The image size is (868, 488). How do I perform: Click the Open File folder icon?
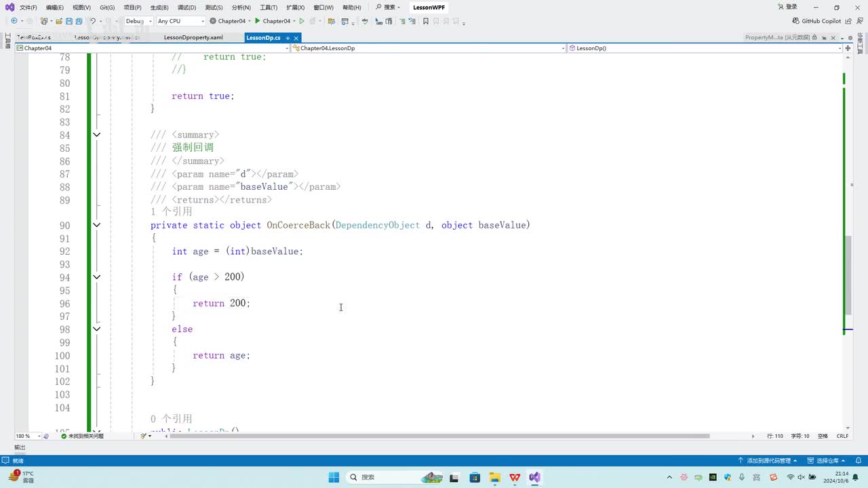pyautogui.click(x=59, y=21)
